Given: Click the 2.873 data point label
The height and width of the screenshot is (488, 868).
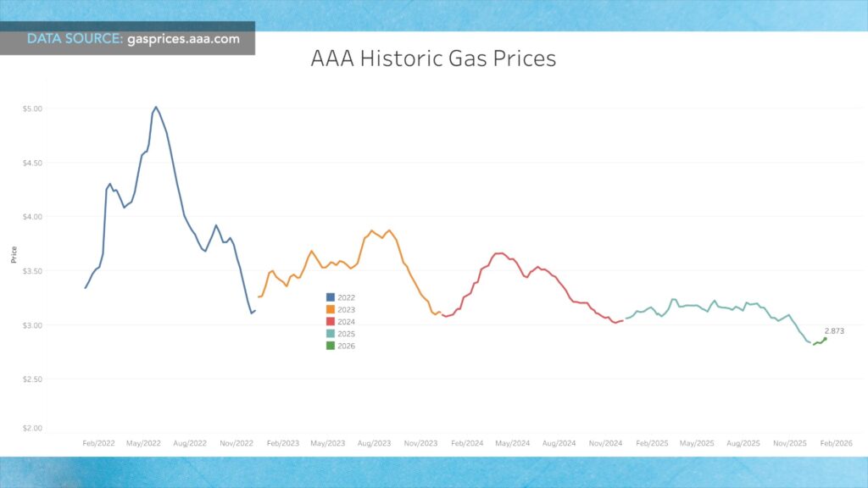Looking at the screenshot, I should (836, 330).
